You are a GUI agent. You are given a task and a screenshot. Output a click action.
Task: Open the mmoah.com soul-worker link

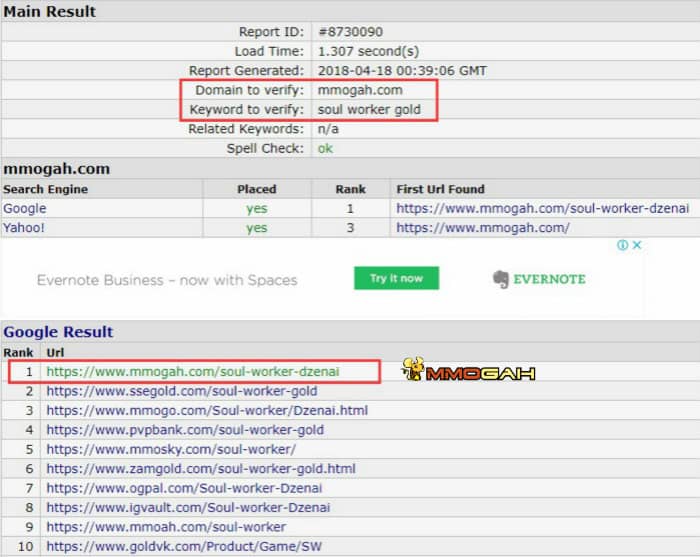[166, 527]
